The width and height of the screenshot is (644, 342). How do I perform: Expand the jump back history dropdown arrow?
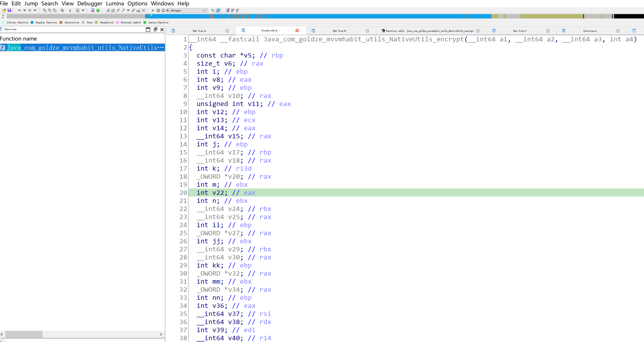(25, 10)
